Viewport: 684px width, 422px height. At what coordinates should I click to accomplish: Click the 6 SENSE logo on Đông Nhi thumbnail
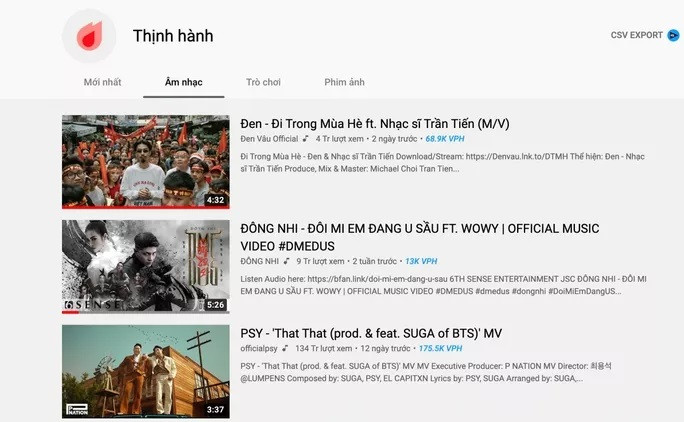pyautogui.click(x=92, y=305)
